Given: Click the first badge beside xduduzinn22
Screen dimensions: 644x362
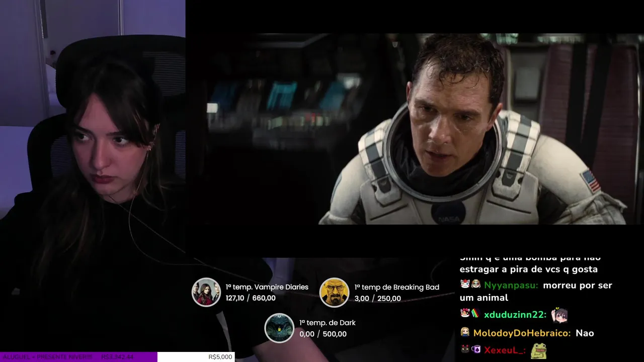Looking at the screenshot, I should coord(465,314).
